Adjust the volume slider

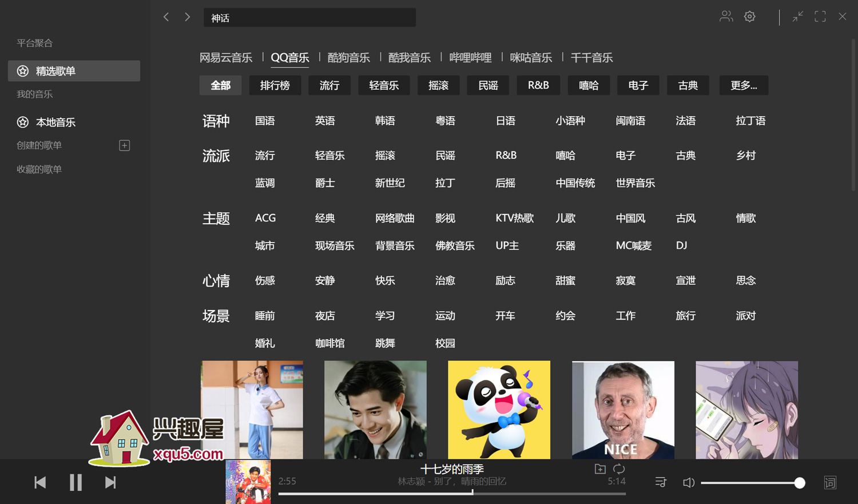coord(753,483)
